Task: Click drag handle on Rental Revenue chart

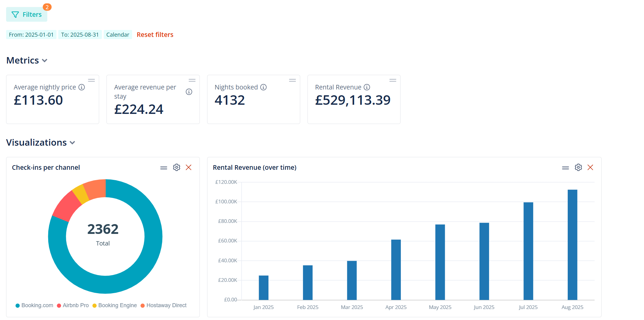Action: [565, 168]
